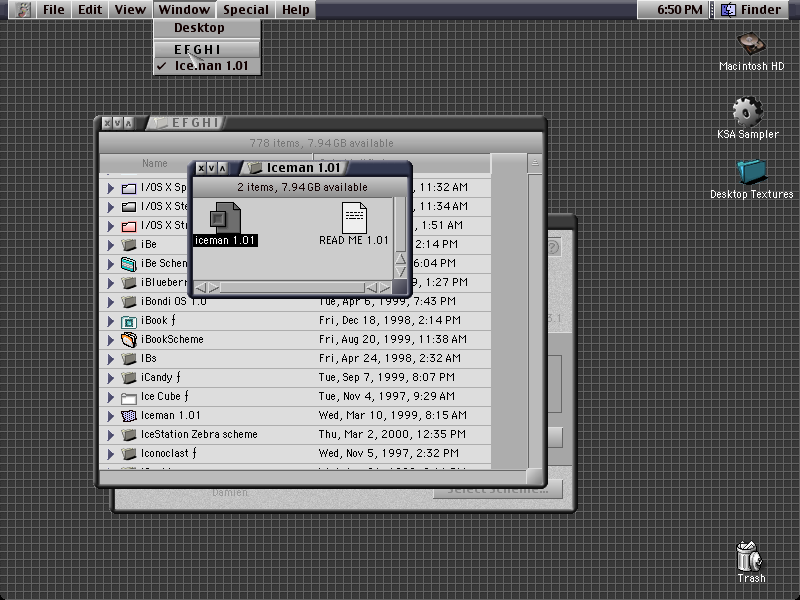Open the View menu
Screen dimensions: 800x600
click(130, 10)
